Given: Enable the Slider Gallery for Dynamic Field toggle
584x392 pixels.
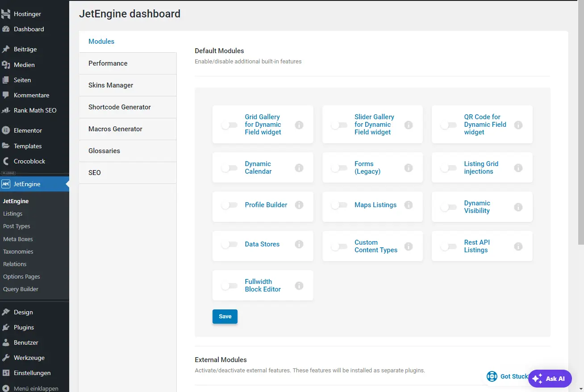Looking at the screenshot, I should click(x=339, y=125).
